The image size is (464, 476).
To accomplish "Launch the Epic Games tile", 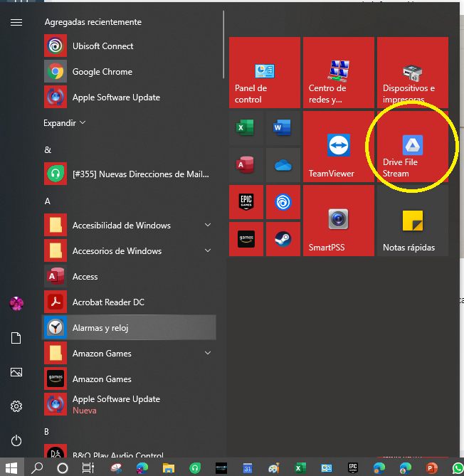I will 246,202.
